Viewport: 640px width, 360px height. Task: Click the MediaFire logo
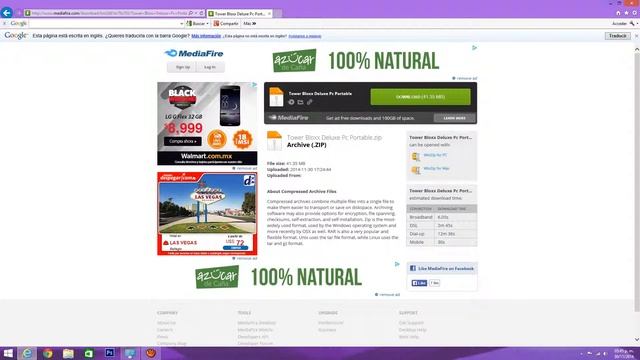[x=194, y=53]
